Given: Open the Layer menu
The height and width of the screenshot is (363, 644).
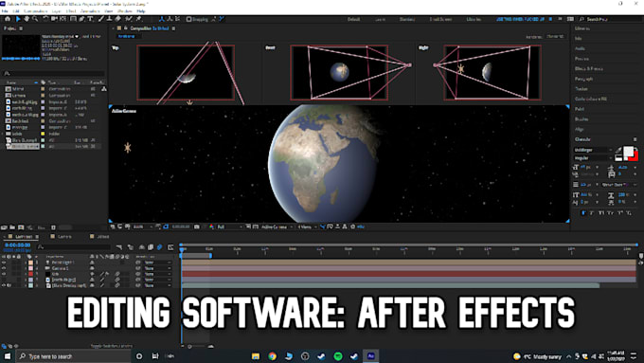Looking at the screenshot, I should (x=56, y=11).
